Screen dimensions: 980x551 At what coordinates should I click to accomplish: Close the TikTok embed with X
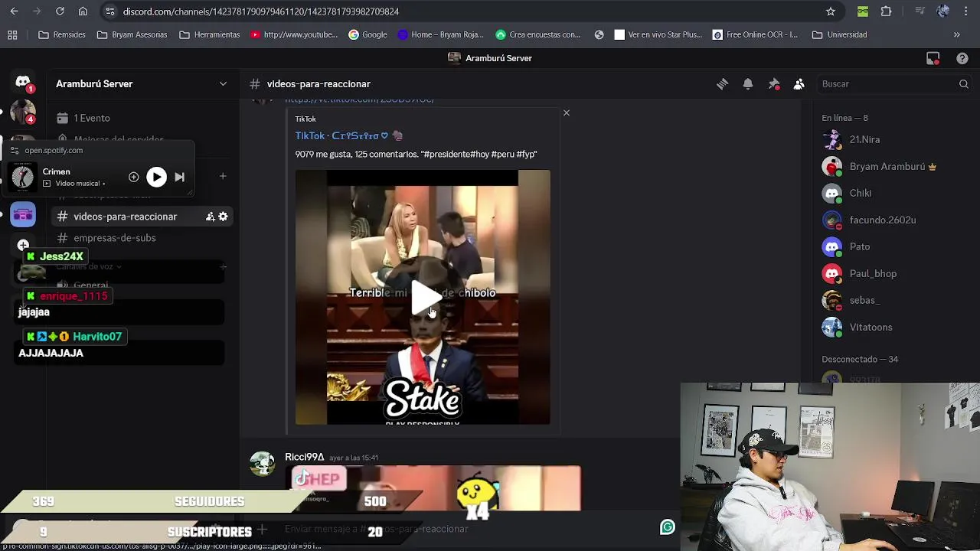567,112
